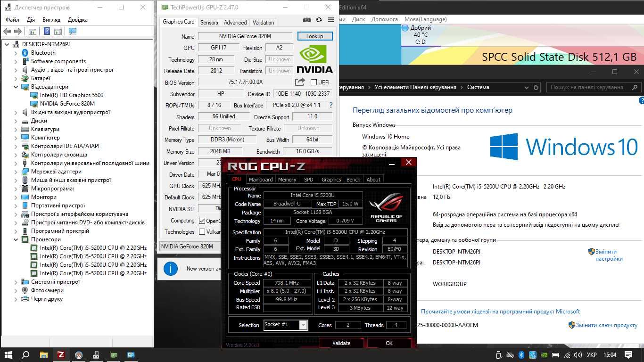Click the Добрий 40 °C disk health status
644x362 pixels.
point(421,35)
